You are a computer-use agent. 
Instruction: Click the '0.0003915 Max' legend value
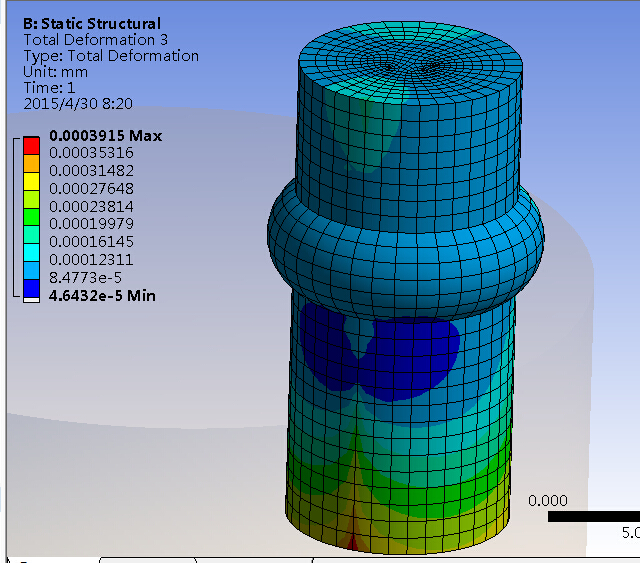[x=105, y=136]
